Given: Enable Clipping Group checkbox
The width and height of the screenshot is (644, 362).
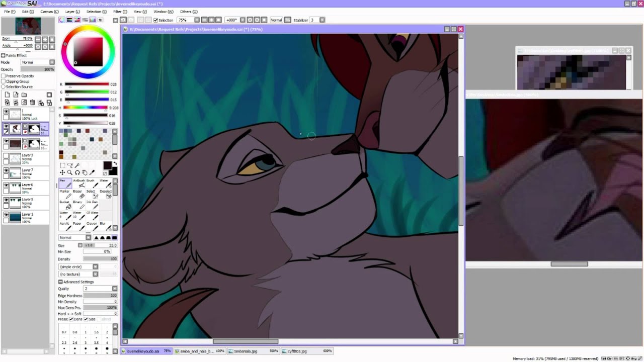Looking at the screenshot, I should pyautogui.click(x=3, y=81).
